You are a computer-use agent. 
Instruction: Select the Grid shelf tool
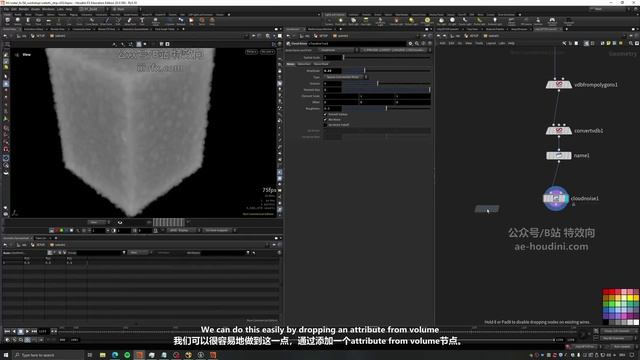48,21
